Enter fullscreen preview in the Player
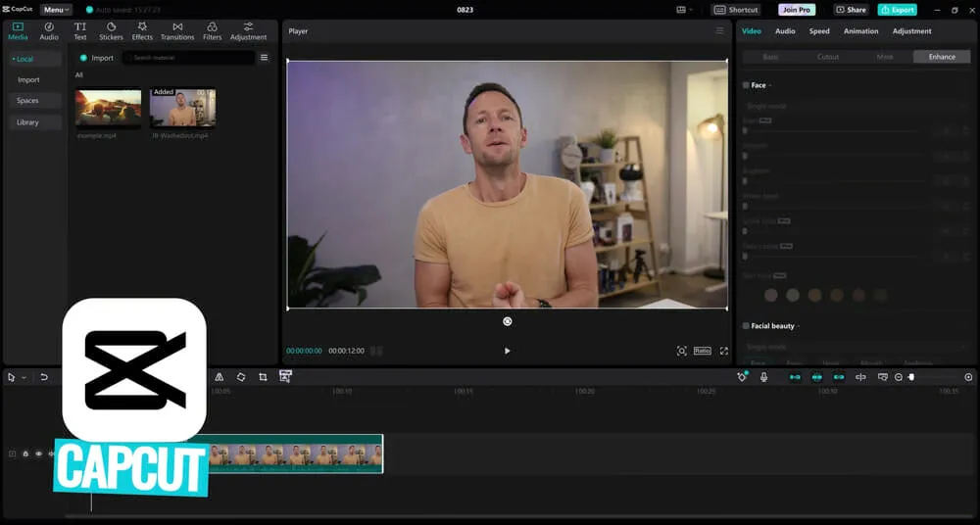980x525 pixels. [724, 351]
